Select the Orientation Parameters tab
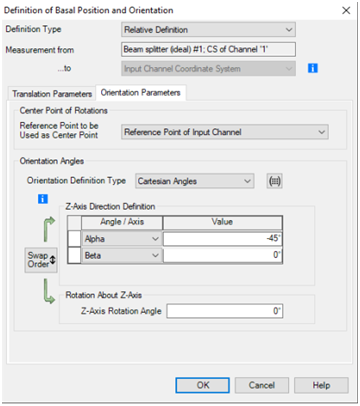This screenshot has width=360, height=406. click(141, 93)
